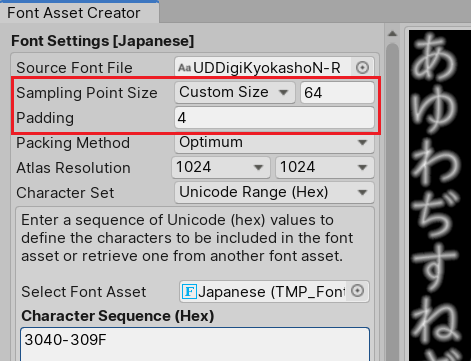Click the Aa font icon in source font field

click(184, 68)
